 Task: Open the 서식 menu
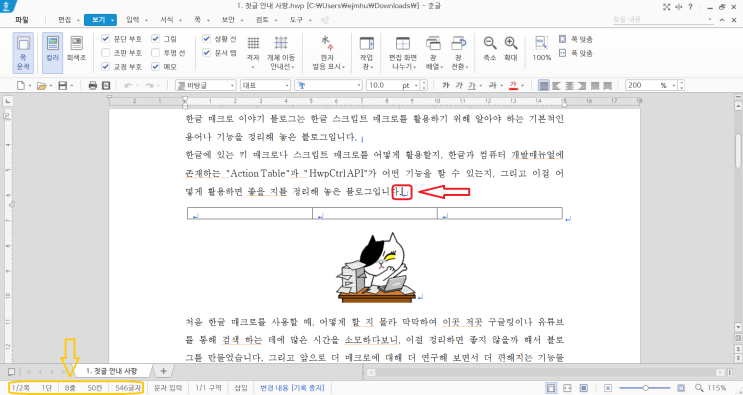click(166, 20)
